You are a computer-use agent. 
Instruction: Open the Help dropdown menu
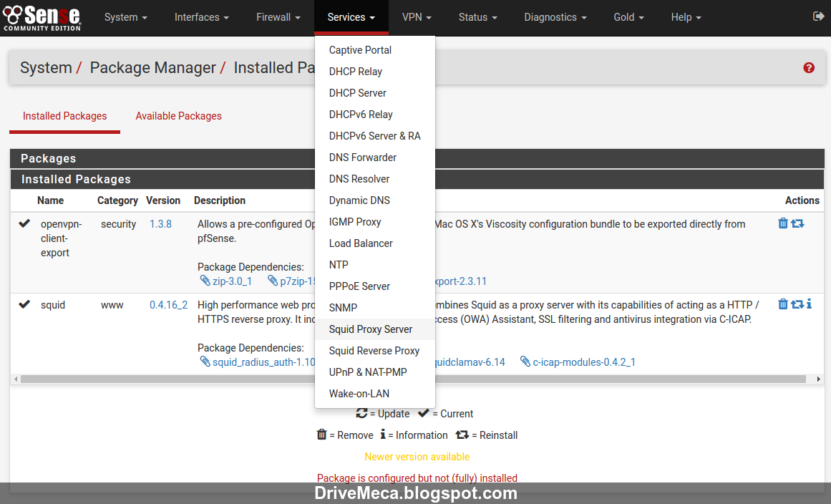tap(686, 17)
